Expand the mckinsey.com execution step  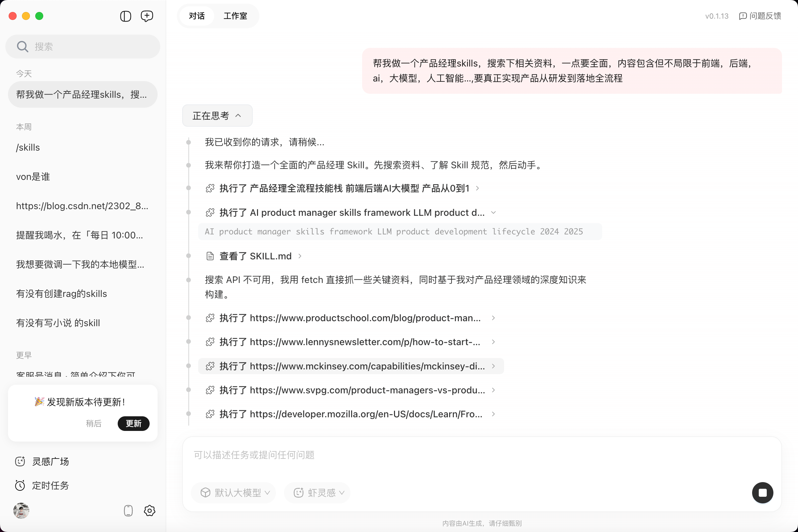coord(494,366)
